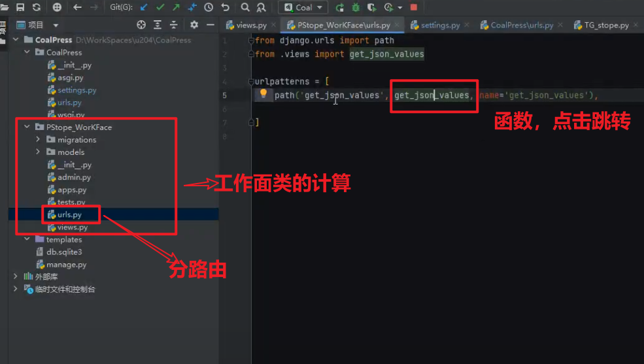
Task: Select asgi.py in CoalPress folder
Action: click(70, 78)
